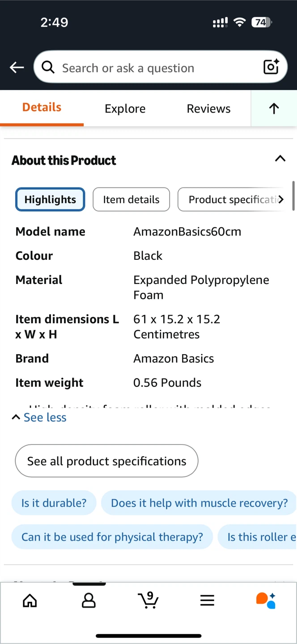The image size is (297, 644).
Task: Switch to the Reviews tab
Action: tap(208, 109)
